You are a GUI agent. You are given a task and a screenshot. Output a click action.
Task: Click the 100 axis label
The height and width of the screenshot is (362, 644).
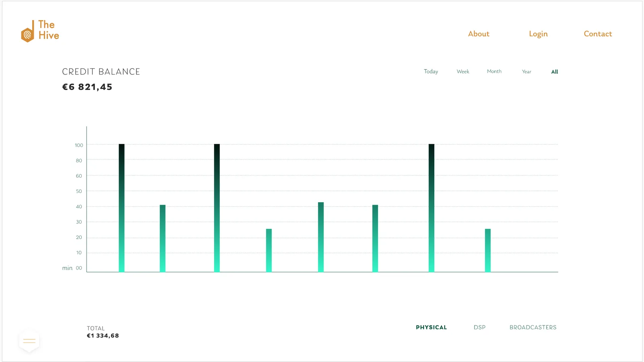tap(79, 145)
